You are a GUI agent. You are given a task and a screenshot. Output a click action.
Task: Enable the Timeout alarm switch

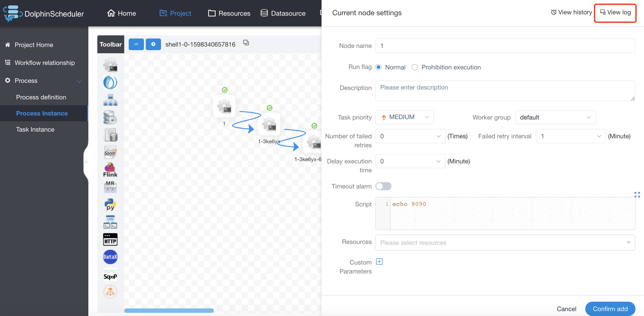(383, 186)
